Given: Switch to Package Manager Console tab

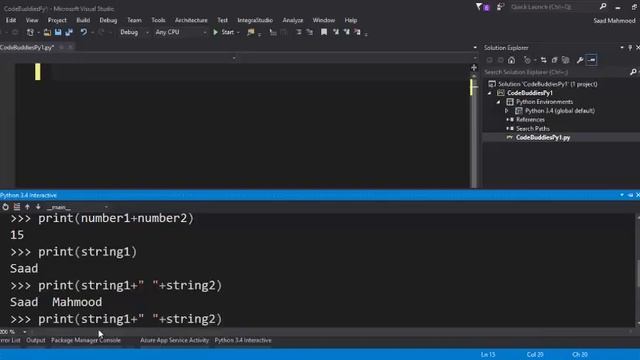Looking at the screenshot, I should [86, 340].
